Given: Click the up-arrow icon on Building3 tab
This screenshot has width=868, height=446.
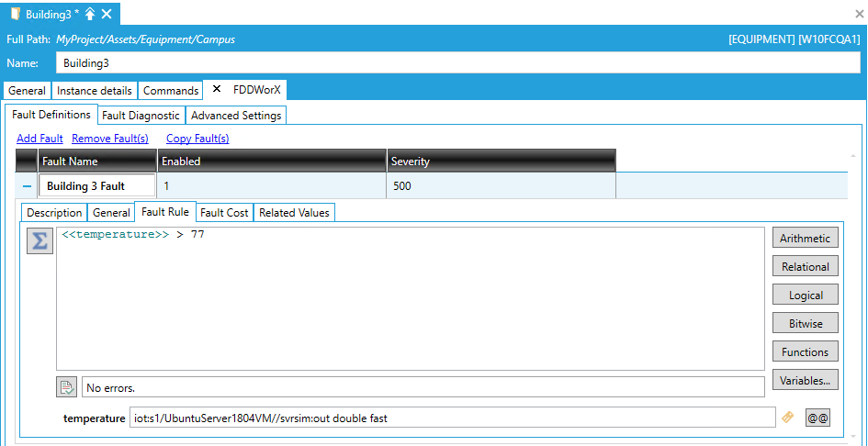Looking at the screenshot, I should point(90,14).
